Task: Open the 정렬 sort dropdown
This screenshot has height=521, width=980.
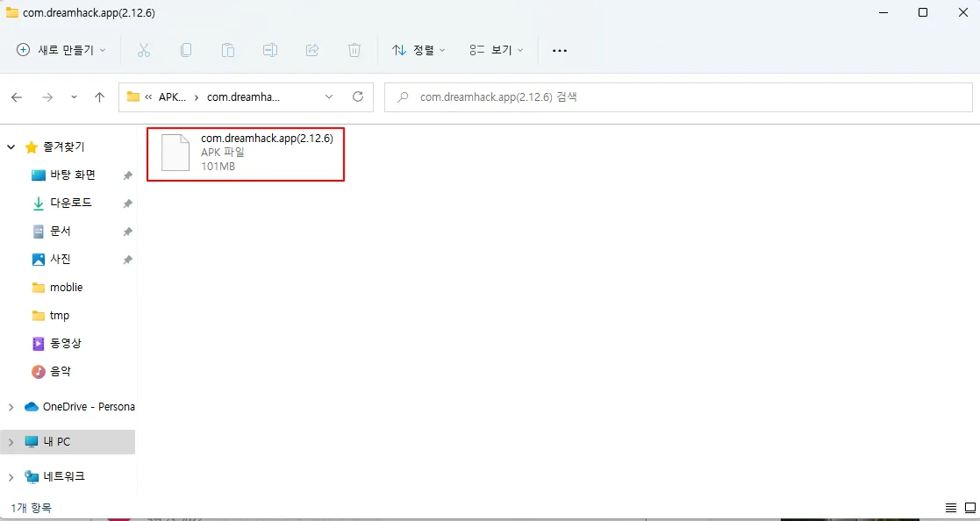Action: click(x=418, y=50)
